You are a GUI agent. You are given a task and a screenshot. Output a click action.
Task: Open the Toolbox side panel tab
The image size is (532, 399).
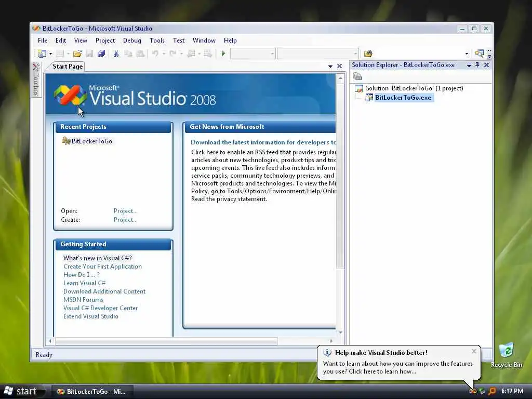[36, 79]
